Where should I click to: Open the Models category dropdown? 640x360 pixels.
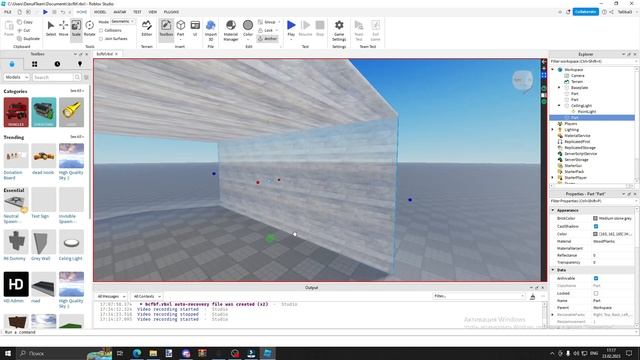pyautogui.click(x=16, y=77)
